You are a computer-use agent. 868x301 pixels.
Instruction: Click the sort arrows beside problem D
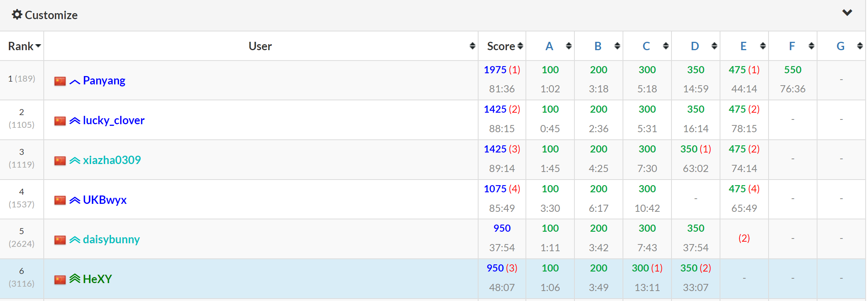pos(714,46)
